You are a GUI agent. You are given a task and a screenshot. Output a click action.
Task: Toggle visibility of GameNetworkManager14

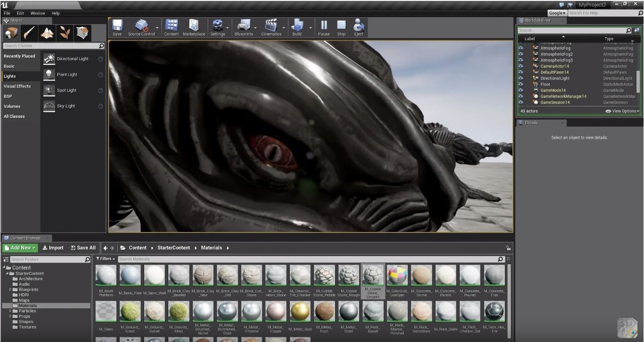(x=520, y=96)
